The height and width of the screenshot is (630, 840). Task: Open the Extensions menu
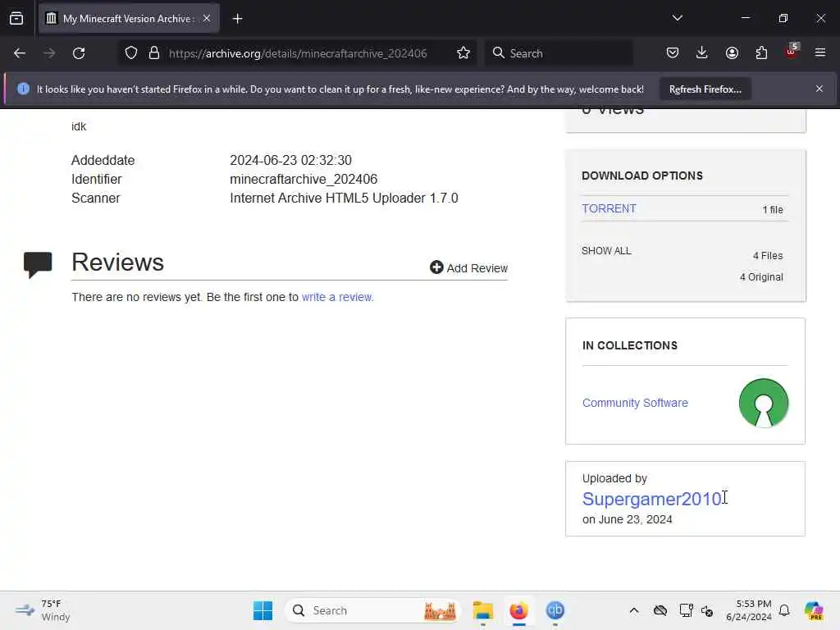click(x=761, y=53)
